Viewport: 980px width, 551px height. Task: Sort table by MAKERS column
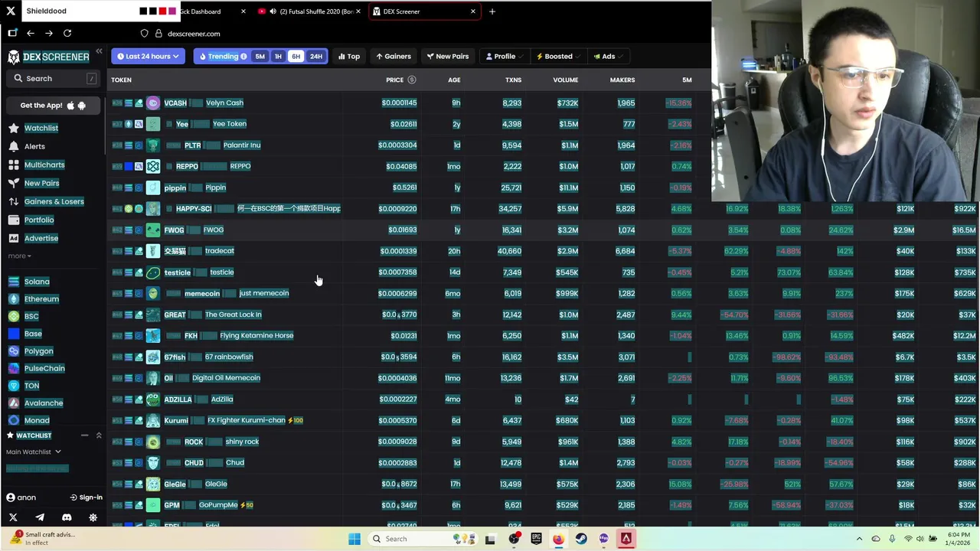(x=622, y=80)
